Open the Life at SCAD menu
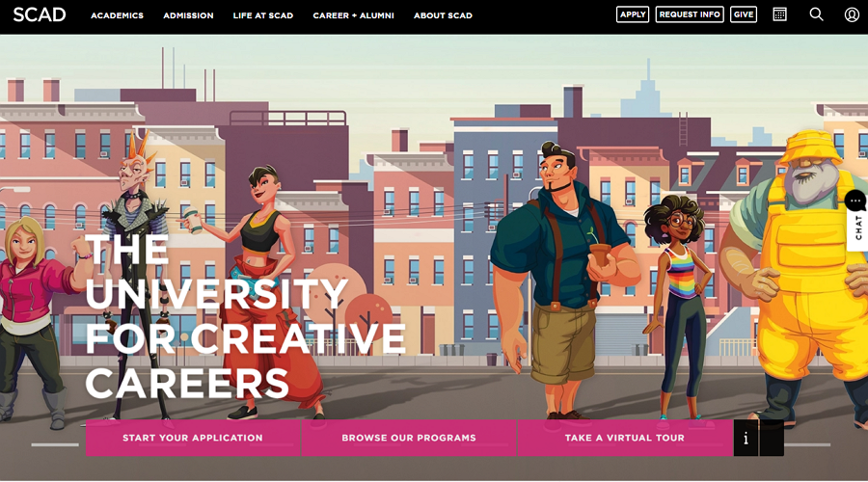The width and height of the screenshot is (868, 482). pos(263,15)
